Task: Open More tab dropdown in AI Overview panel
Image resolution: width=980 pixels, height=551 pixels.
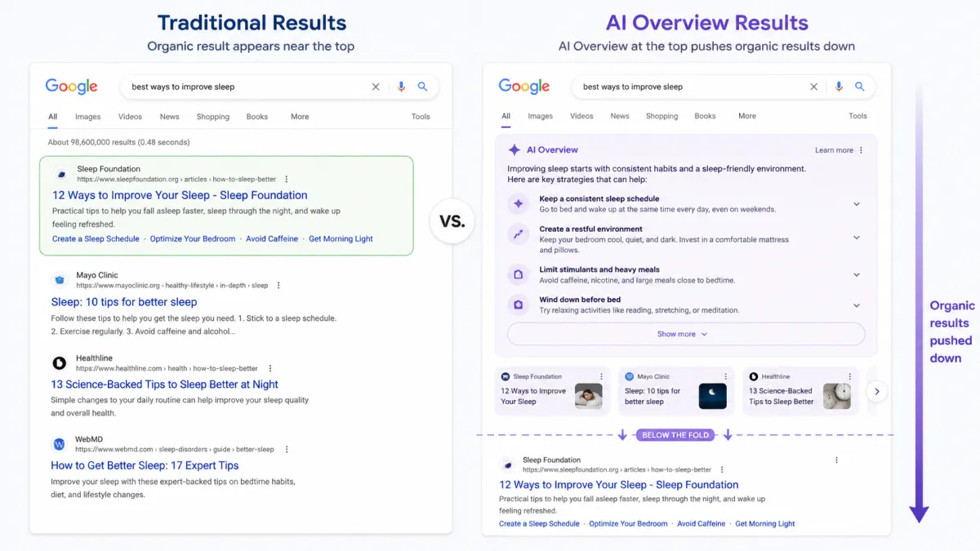Action: click(x=747, y=116)
